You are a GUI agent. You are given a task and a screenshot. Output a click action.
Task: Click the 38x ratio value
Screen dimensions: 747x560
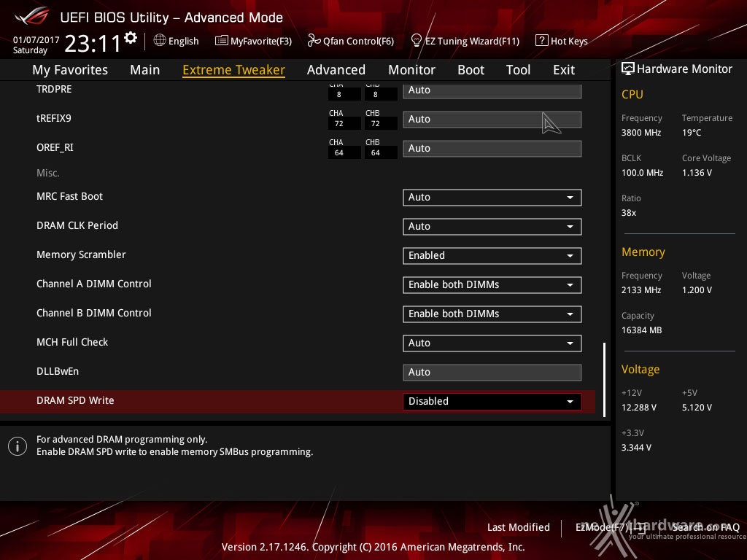[629, 213]
